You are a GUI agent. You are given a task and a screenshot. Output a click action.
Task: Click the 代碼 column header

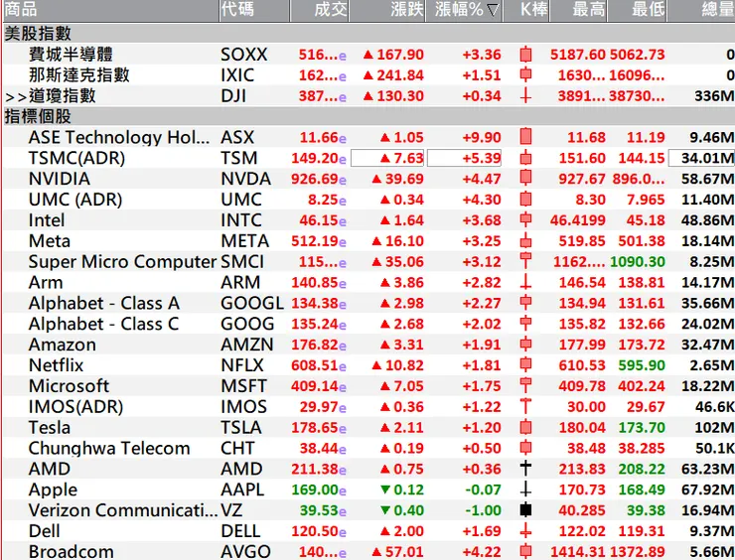254,10
